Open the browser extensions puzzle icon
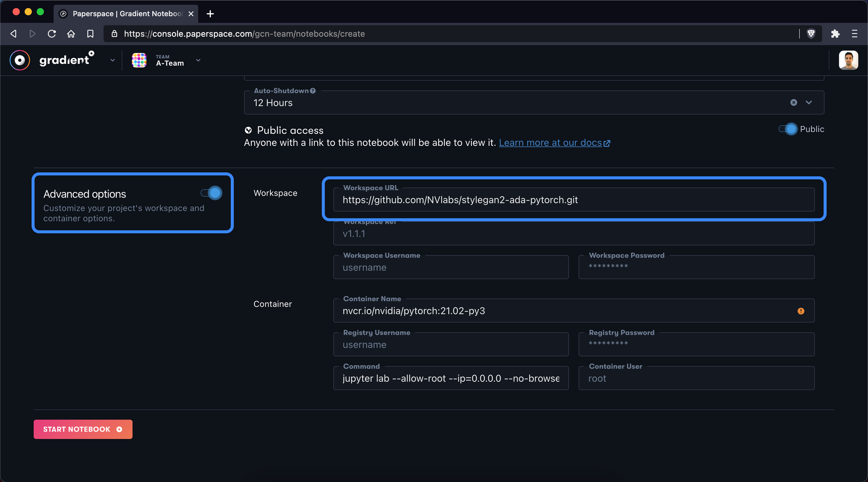Viewport: 868px width, 482px height. coord(835,34)
